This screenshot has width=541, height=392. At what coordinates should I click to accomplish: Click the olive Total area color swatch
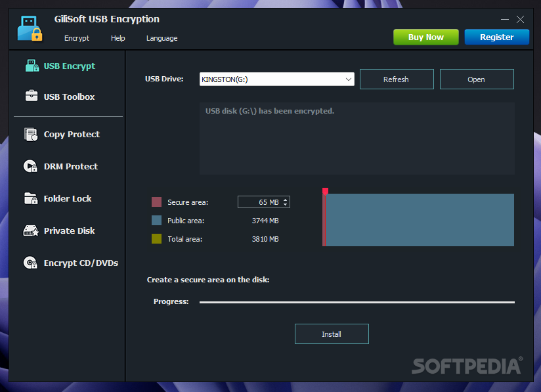[x=157, y=238]
